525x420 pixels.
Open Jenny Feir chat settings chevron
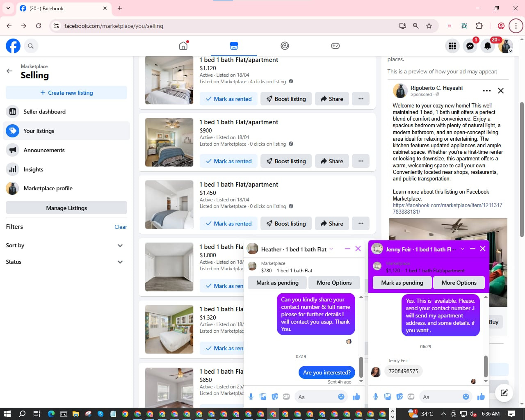[462, 249]
